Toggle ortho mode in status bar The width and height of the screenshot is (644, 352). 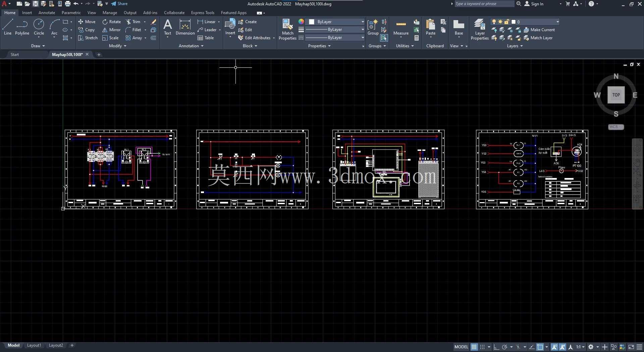click(496, 347)
